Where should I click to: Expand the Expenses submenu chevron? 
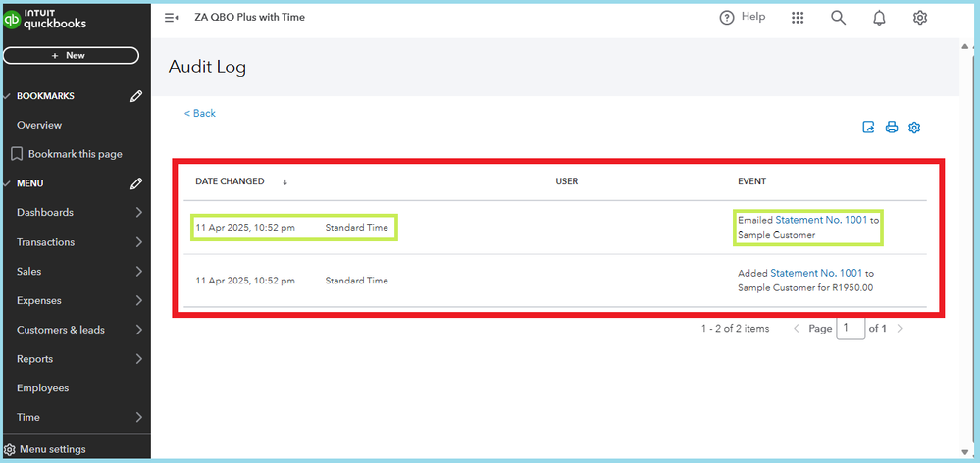pyautogui.click(x=138, y=300)
